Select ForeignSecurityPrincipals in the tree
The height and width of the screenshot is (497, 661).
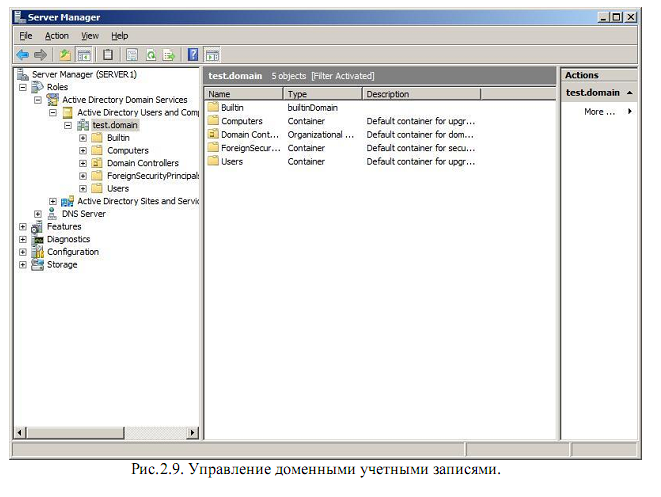coord(153,176)
